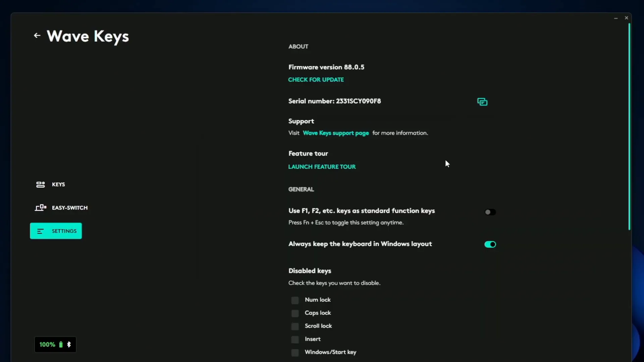Click the Bluetooth connection icon
Image resolution: width=644 pixels, height=362 pixels.
tap(69, 345)
